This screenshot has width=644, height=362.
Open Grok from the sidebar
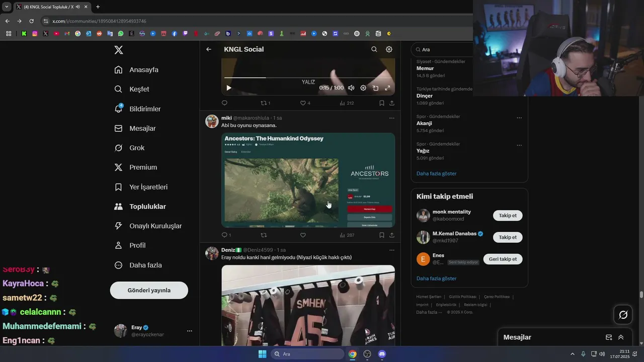tap(129, 148)
